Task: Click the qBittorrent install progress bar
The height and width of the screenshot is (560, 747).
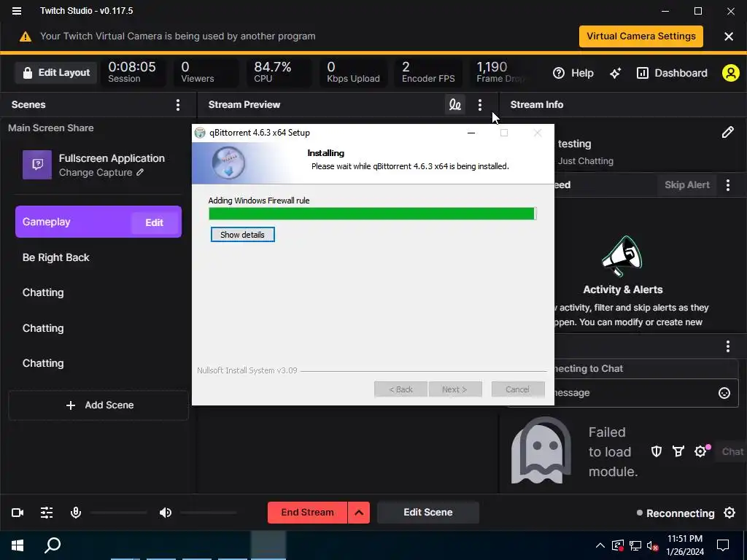Action: click(373, 214)
